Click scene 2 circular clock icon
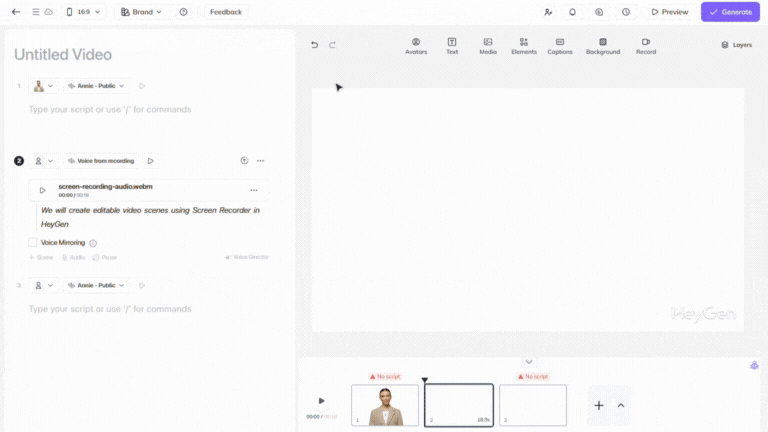This screenshot has width=768, height=432. (244, 161)
